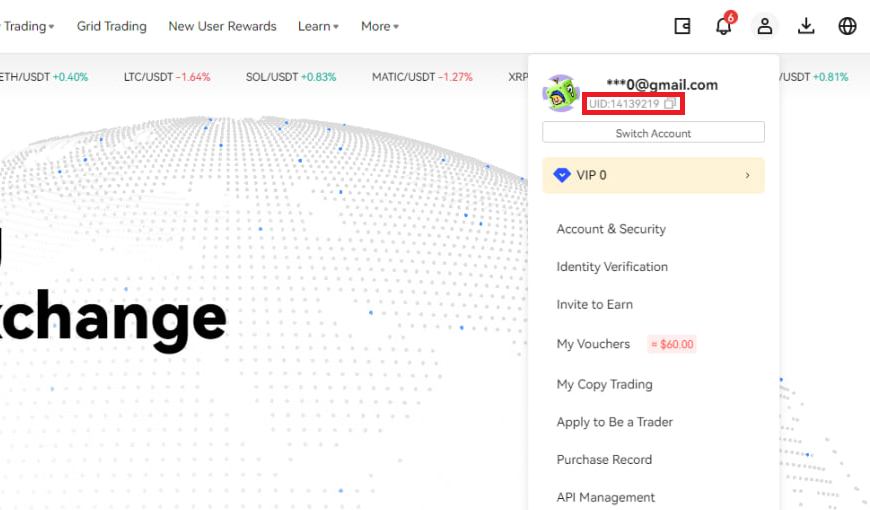
Task: Copy the UID using copy icon
Action: (671, 104)
